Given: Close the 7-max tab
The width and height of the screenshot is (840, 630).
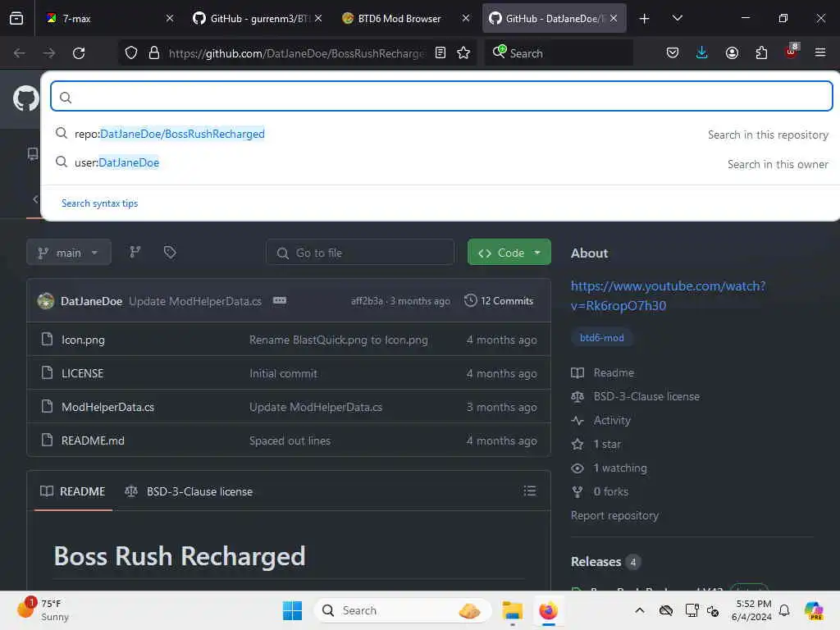Looking at the screenshot, I should pos(170,18).
